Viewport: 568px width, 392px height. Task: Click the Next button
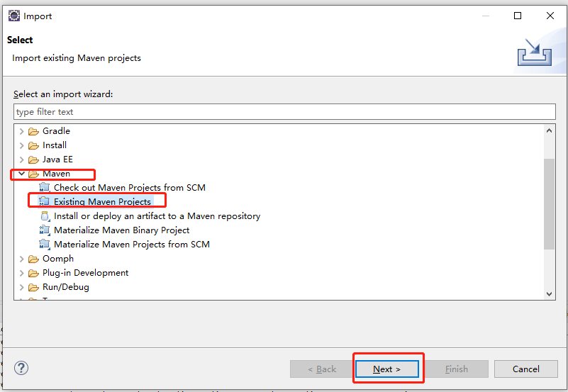[x=387, y=369]
